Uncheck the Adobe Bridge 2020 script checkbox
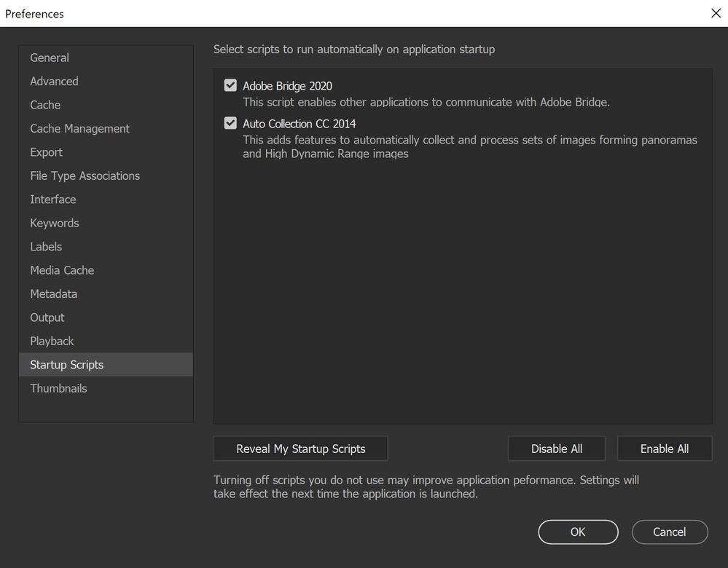Viewport: 728px width, 568px height. [230, 85]
